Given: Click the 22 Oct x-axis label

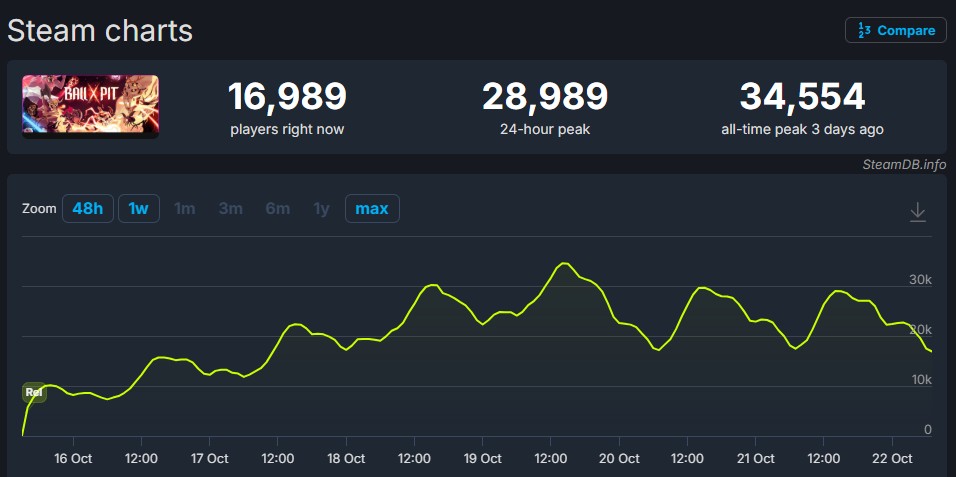Looking at the screenshot, I should click(x=892, y=459).
